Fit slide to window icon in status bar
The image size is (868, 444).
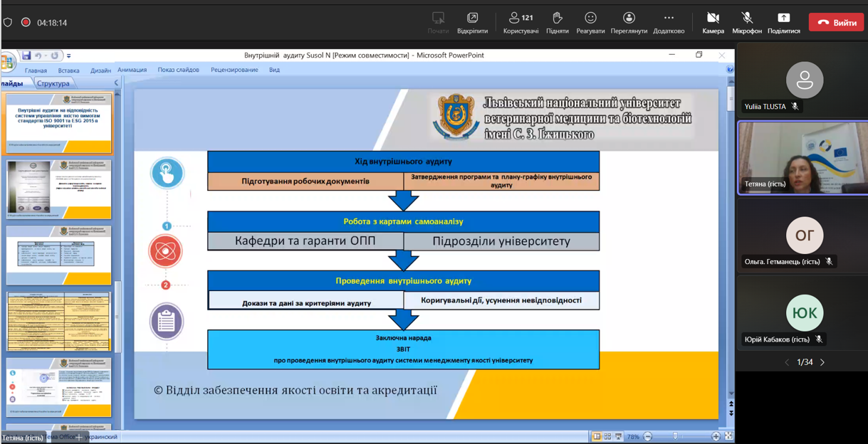click(728, 437)
